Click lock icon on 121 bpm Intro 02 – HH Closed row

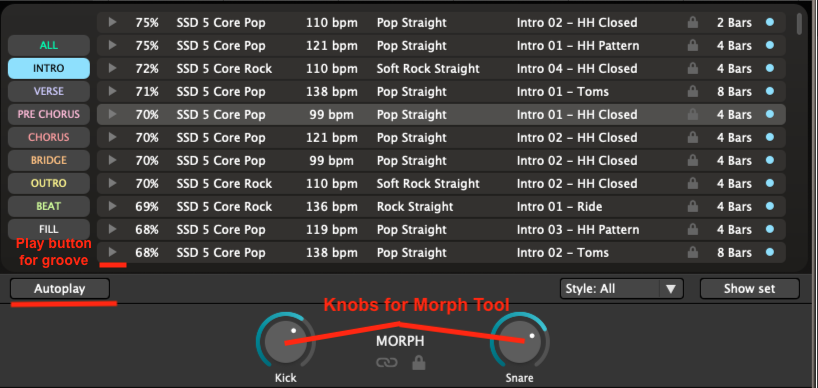click(693, 137)
